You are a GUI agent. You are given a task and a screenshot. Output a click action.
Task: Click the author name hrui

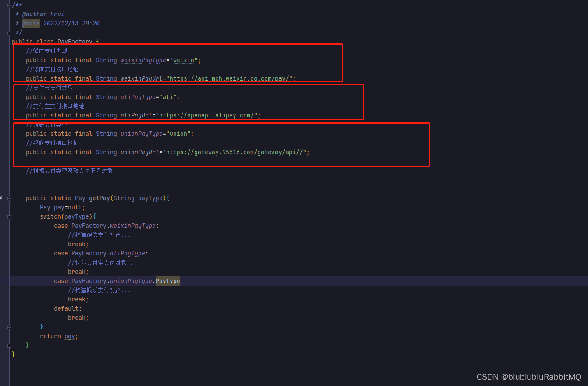tap(57, 14)
